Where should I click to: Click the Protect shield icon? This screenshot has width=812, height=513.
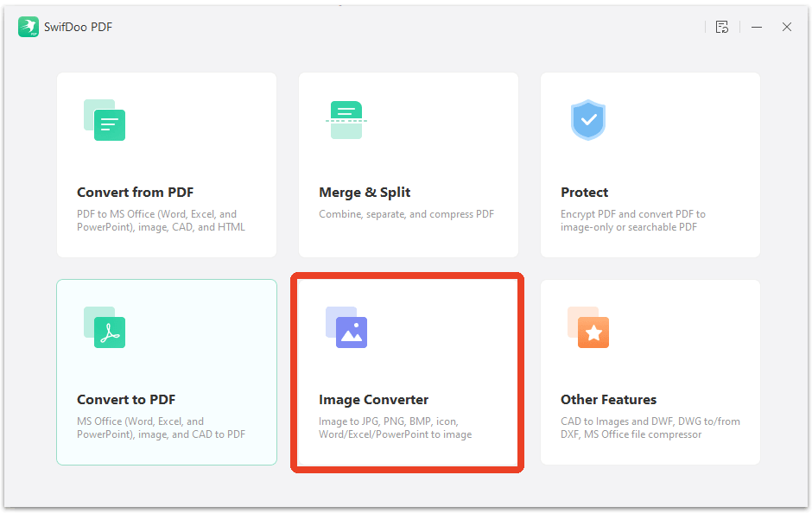click(x=587, y=120)
